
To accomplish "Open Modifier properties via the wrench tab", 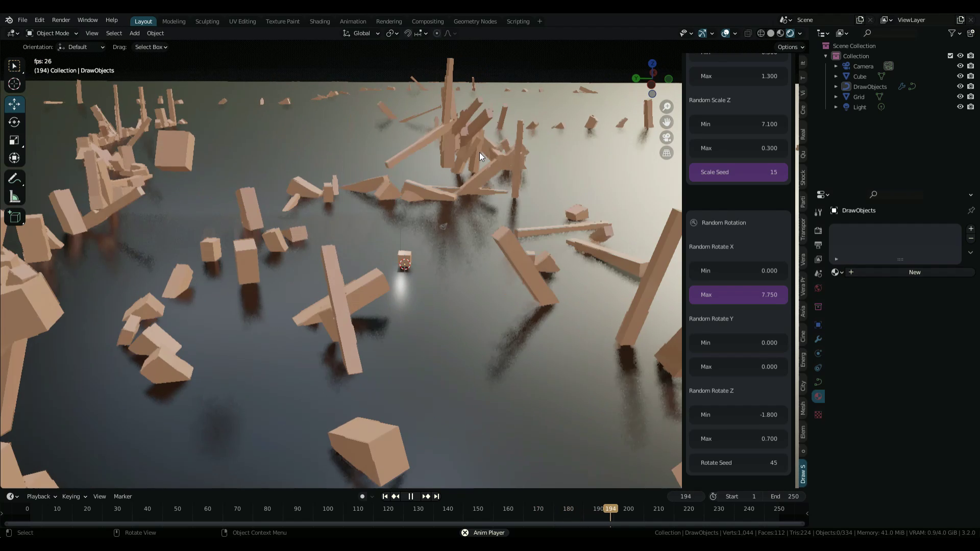I will pos(818,339).
